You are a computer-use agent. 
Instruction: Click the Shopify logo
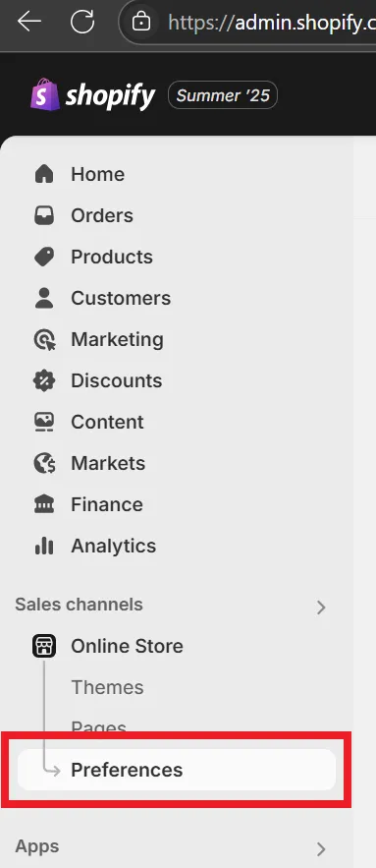click(93, 95)
